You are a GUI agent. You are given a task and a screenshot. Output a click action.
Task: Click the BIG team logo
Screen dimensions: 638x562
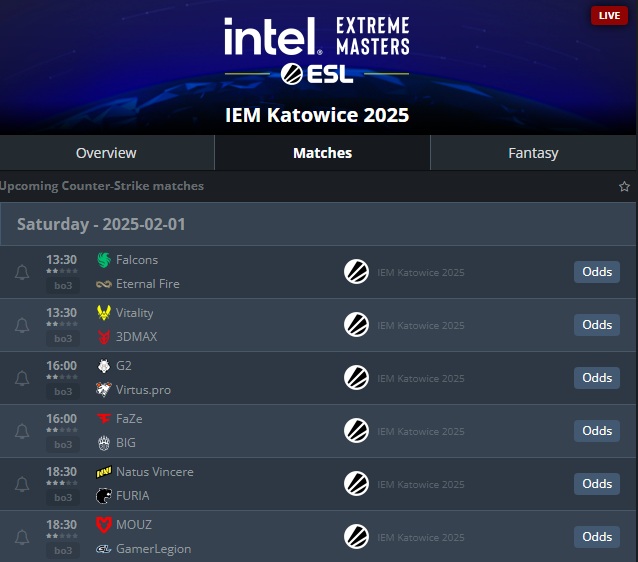pos(104,443)
